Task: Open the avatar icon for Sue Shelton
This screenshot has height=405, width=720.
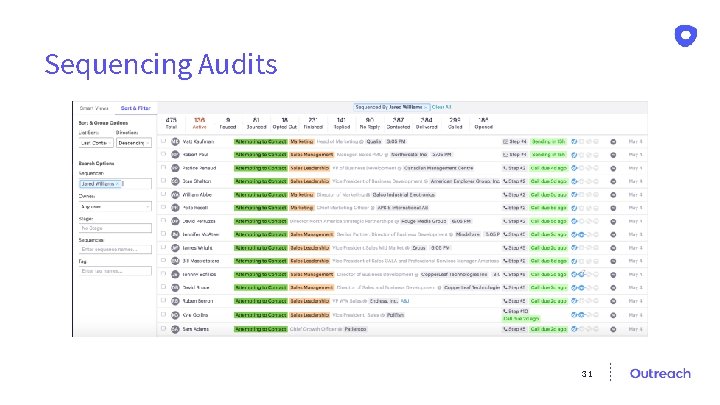Action: click(x=175, y=181)
